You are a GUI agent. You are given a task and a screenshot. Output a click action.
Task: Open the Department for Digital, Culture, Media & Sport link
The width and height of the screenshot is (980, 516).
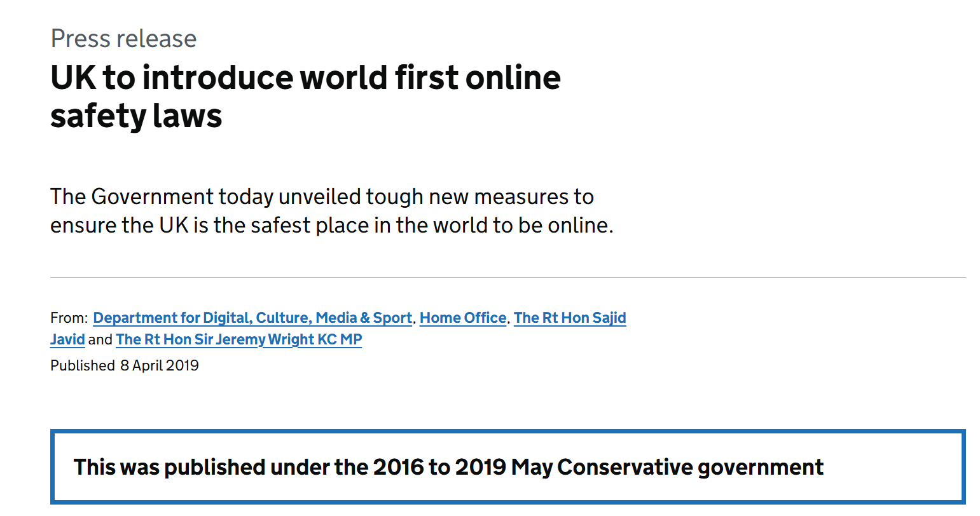click(x=252, y=318)
